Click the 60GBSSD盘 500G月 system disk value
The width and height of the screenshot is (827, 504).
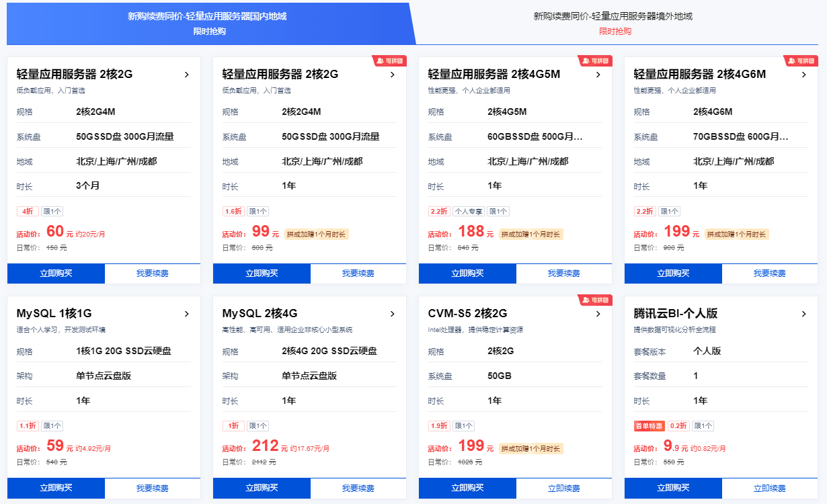pyautogui.click(x=535, y=136)
